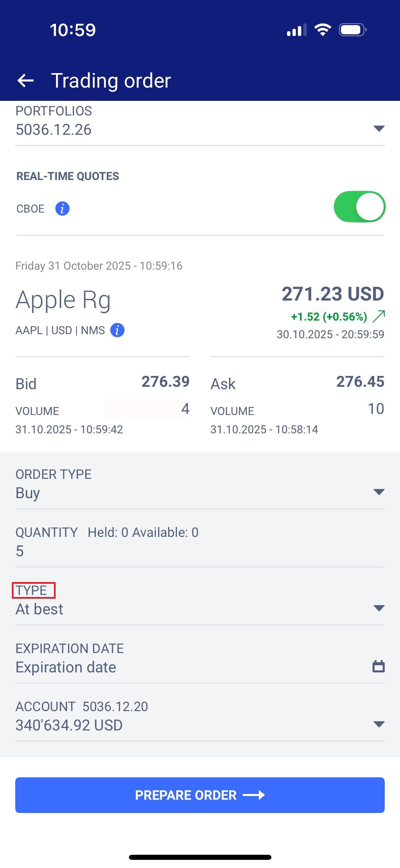
Task: Tap the Ask price 276.45
Action: [360, 382]
